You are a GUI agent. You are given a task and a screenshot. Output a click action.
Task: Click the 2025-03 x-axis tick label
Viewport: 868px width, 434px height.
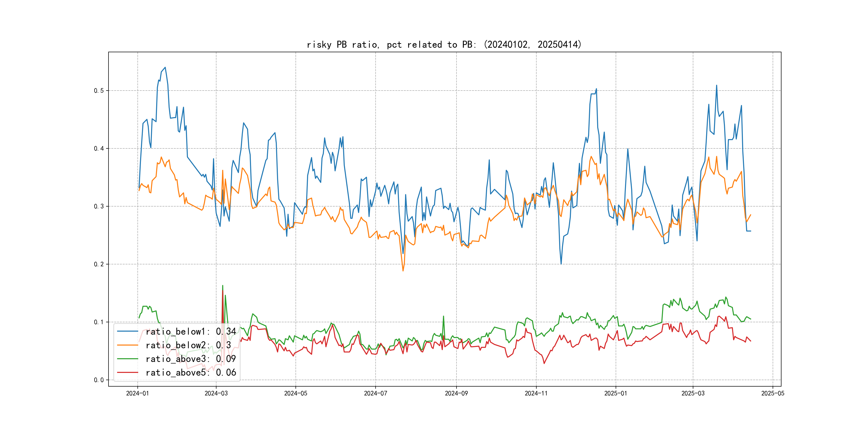click(693, 393)
